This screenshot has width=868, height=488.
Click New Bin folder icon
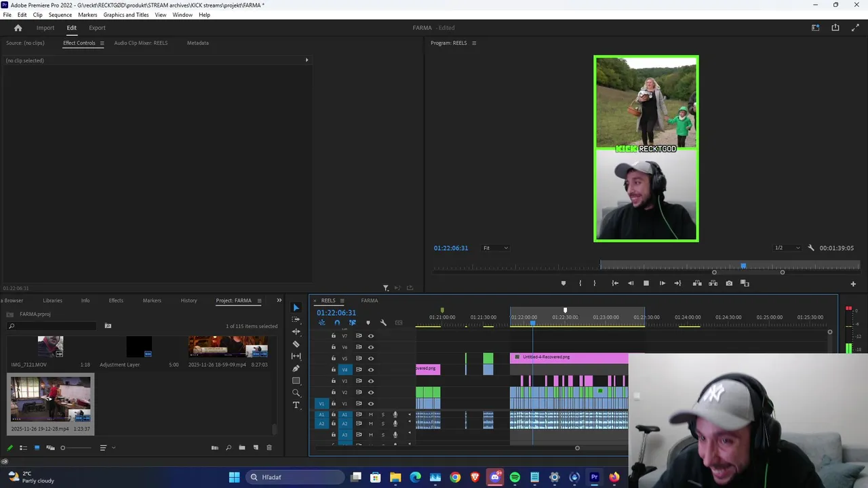[242, 447]
